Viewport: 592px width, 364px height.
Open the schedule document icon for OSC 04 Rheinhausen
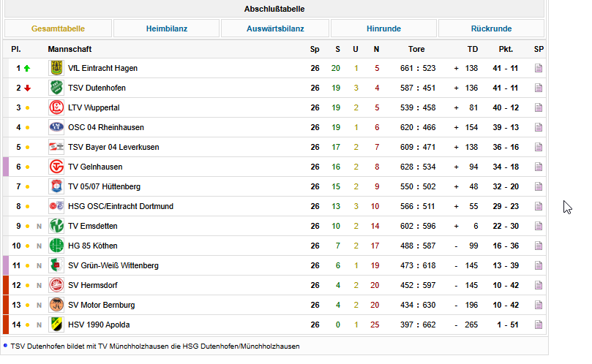pos(539,127)
